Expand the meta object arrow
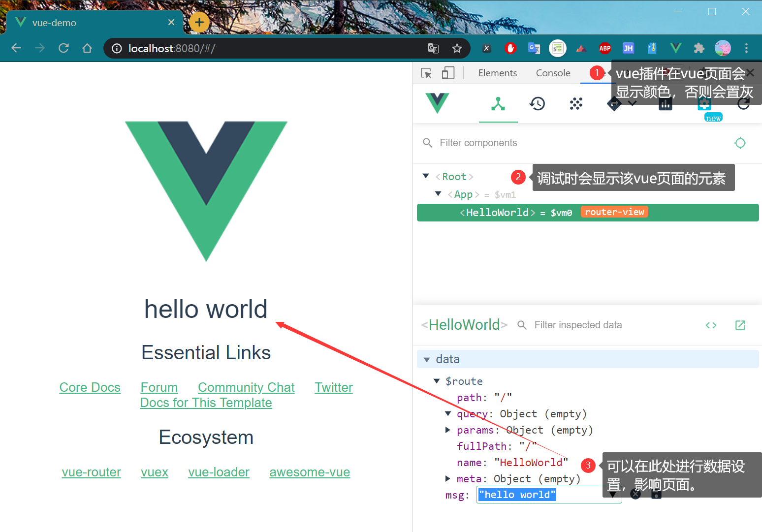762x532 pixels. pos(447,478)
